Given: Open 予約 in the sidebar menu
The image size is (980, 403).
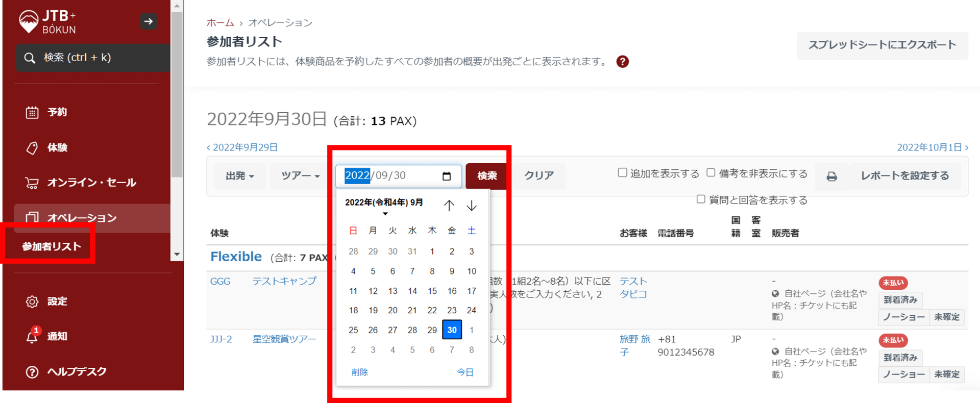Looking at the screenshot, I should 57,112.
